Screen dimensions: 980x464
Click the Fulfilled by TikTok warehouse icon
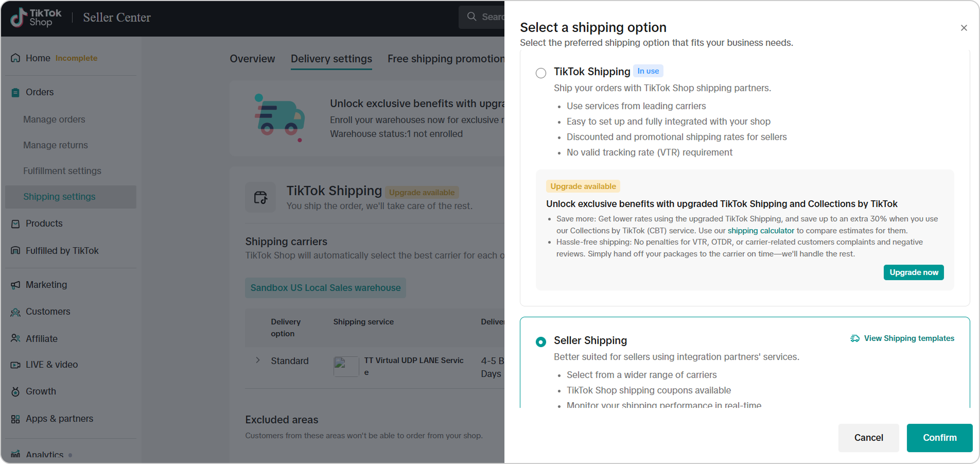15,251
